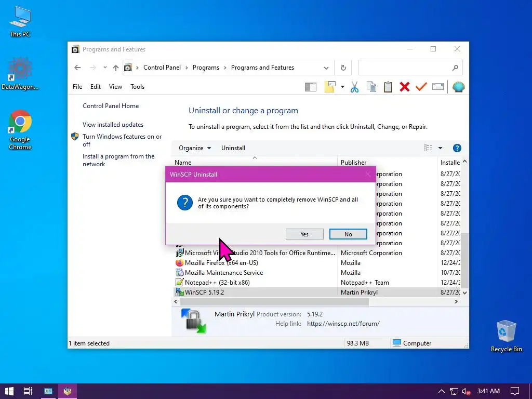The height and width of the screenshot is (399, 532).
Task: Click the Task View taskbar icon
Action: (x=28, y=391)
